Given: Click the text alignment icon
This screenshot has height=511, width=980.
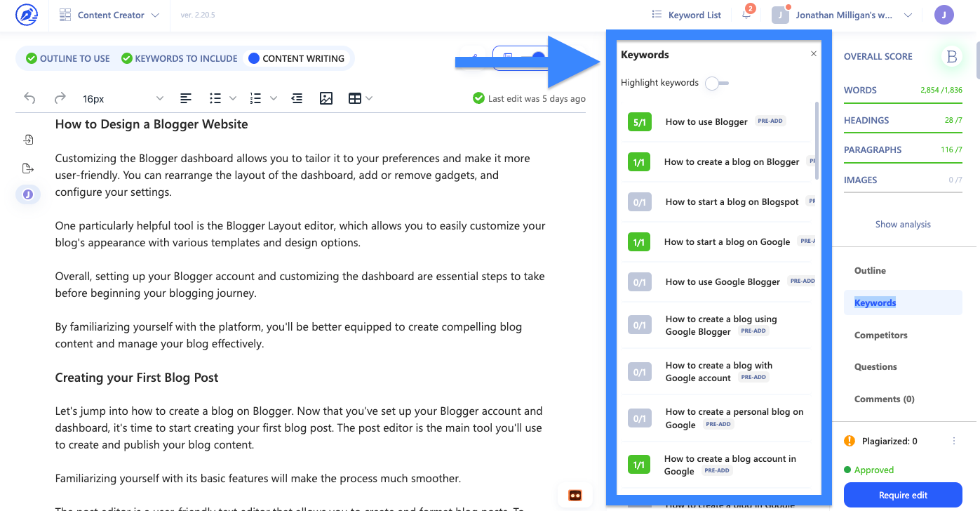Looking at the screenshot, I should [186, 98].
